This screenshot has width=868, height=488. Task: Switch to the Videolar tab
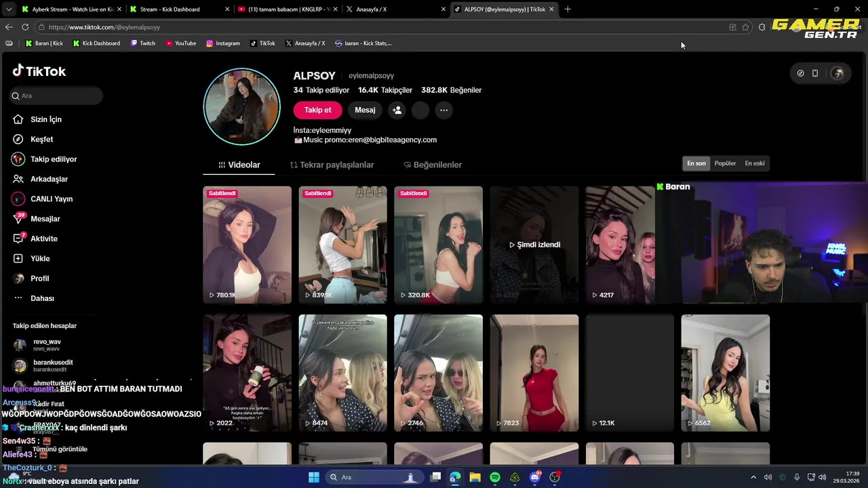[239, 165]
